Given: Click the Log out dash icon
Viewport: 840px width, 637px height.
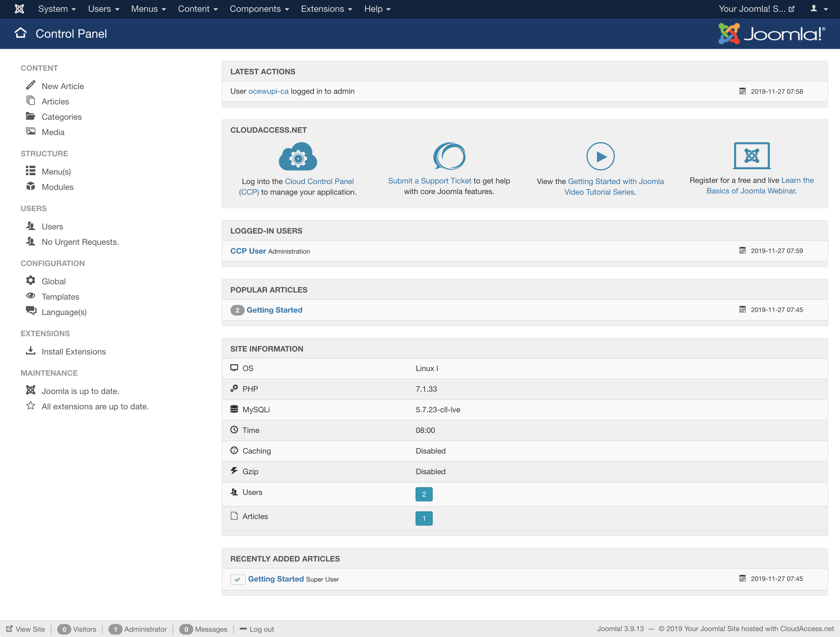Looking at the screenshot, I should click(x=243, y=629).
